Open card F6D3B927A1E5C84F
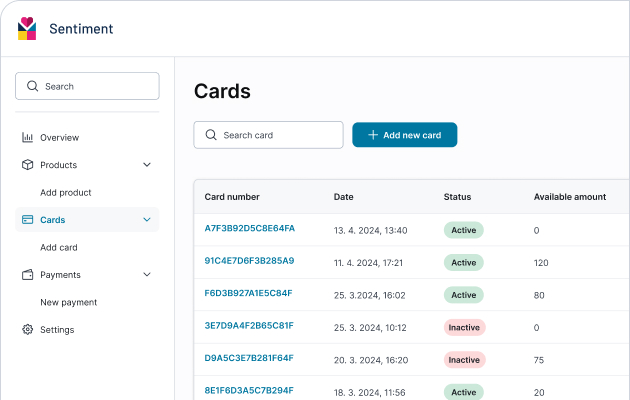The height and width of the screenshot is (400, 630). click(x=248, y=293)
